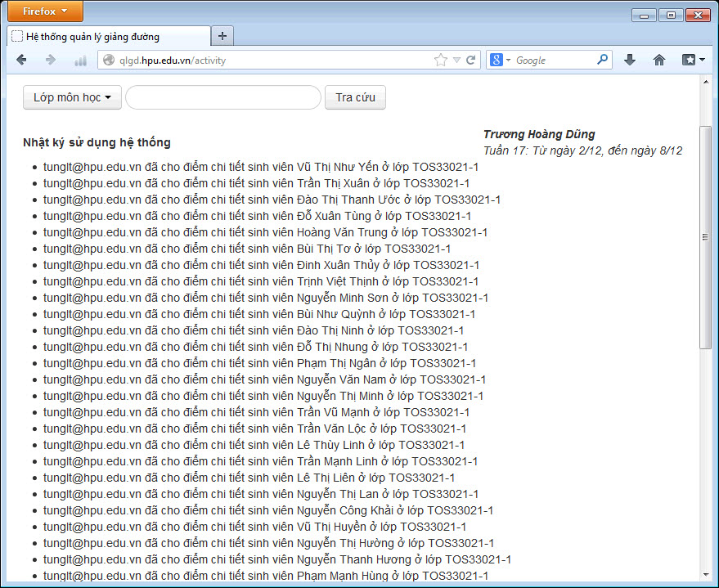This screenshot has width=719, height=588.
Task: Go back to the previous page
Action: 22,60
